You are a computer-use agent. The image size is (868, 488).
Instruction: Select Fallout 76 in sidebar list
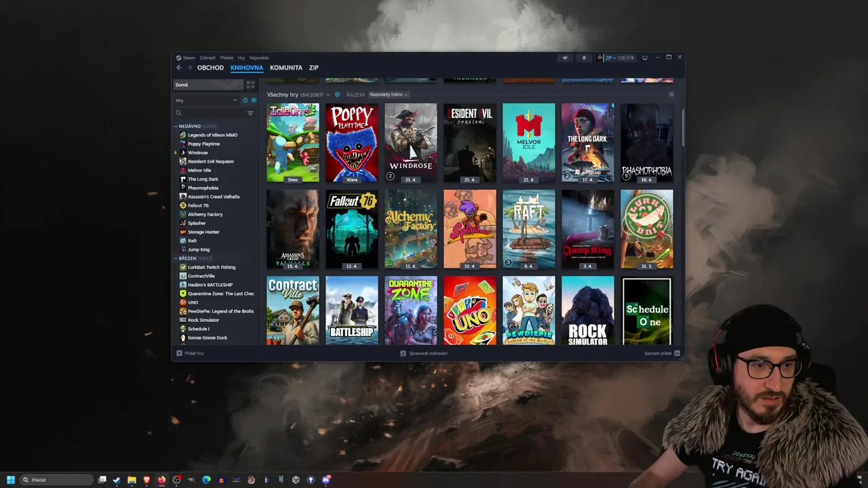point(198,205)
